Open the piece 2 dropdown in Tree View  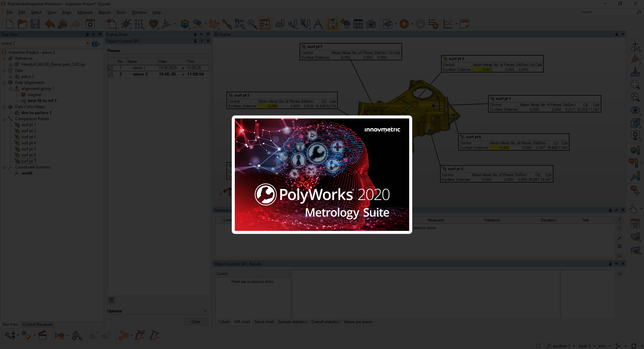88,43
